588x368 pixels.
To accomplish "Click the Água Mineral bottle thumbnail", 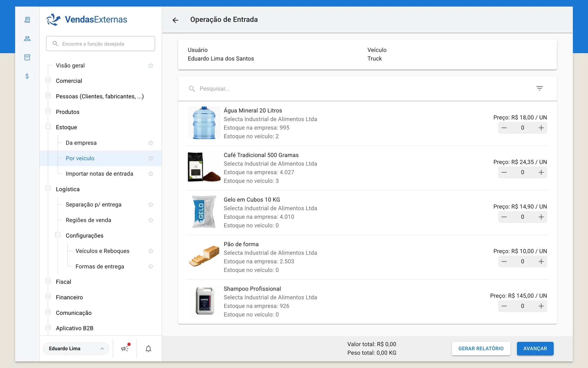I will pos(204,123).
